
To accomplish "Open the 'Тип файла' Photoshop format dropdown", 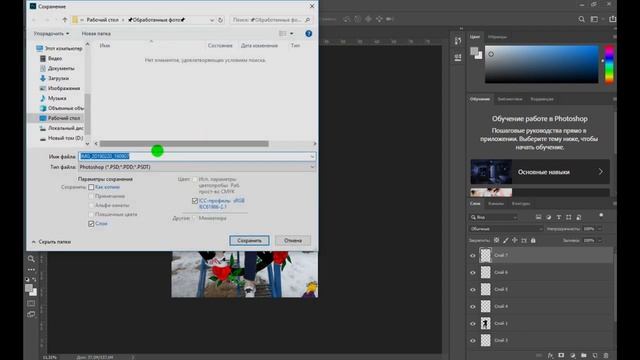I will (x=197, y=167).
